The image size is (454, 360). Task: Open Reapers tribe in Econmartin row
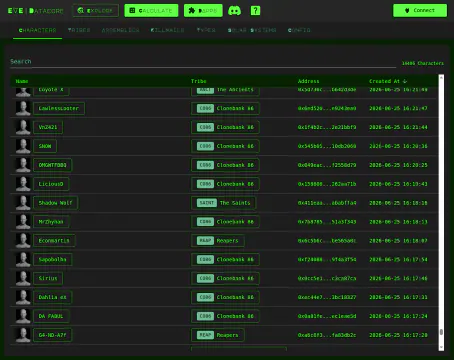218,241
